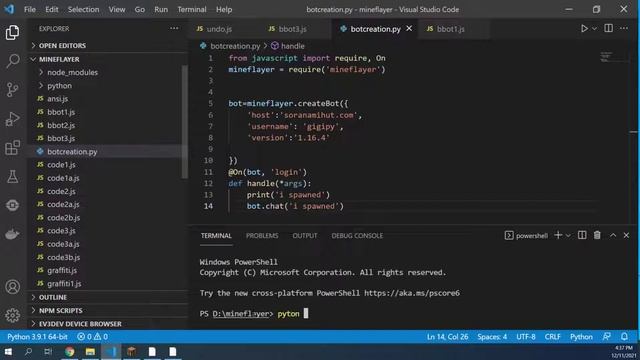Open Windows taskbar search
Viewport: 640px width, 360px height.
(28, 351)
